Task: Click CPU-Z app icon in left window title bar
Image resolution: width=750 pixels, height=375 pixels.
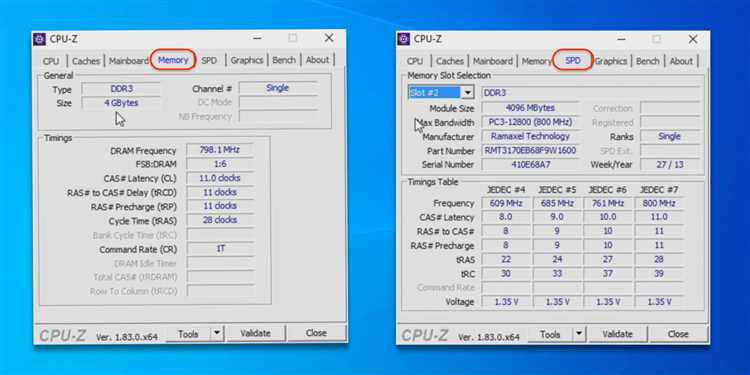Action: [x=40, y=39]
